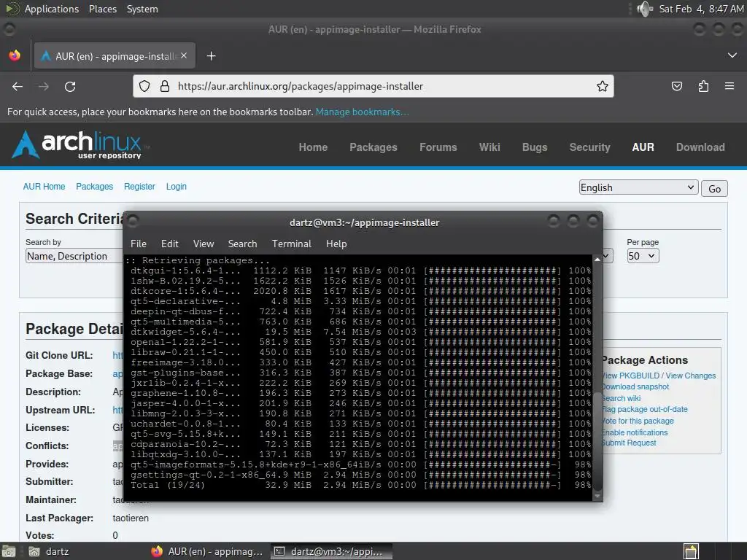This screenshot has height=560, width=747.
Task: Open tracking protection shield icon
Action: coord(144,86)
